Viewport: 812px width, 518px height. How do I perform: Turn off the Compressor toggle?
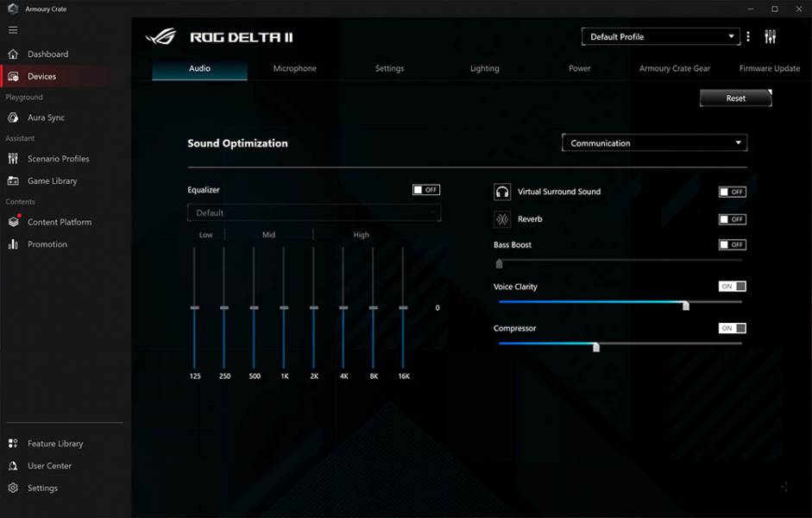click(733, 328)
